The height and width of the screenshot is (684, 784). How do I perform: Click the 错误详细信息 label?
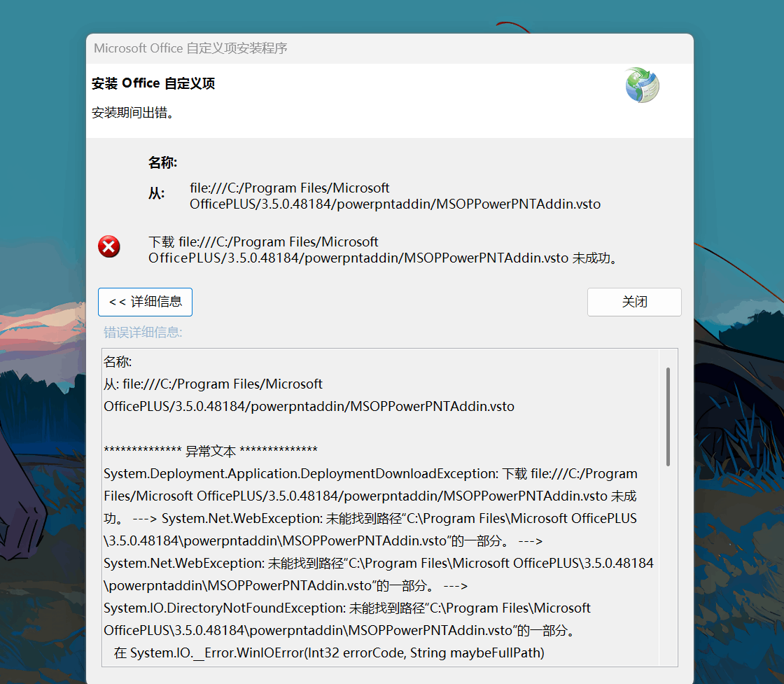click(143, 333)
